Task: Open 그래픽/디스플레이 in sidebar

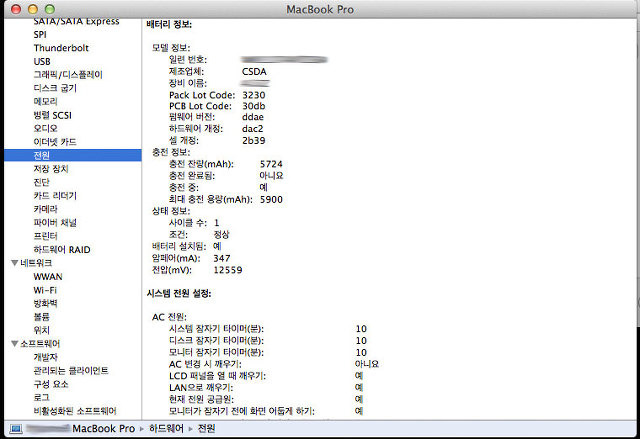Action: click(x=68, y=75)
